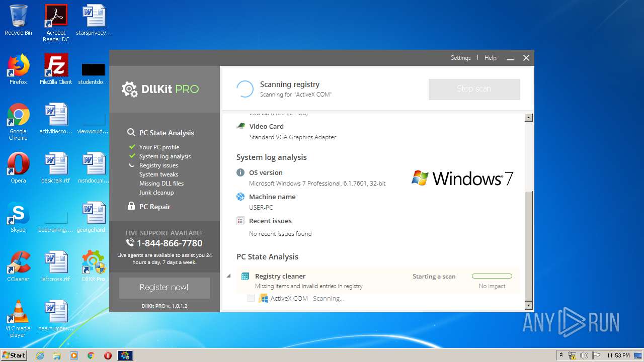Viewport: 644px width, 362px height.
Task: Click the 'DllKit PRO v. 1.0.1.2' version text
Action: pos(165,306)
